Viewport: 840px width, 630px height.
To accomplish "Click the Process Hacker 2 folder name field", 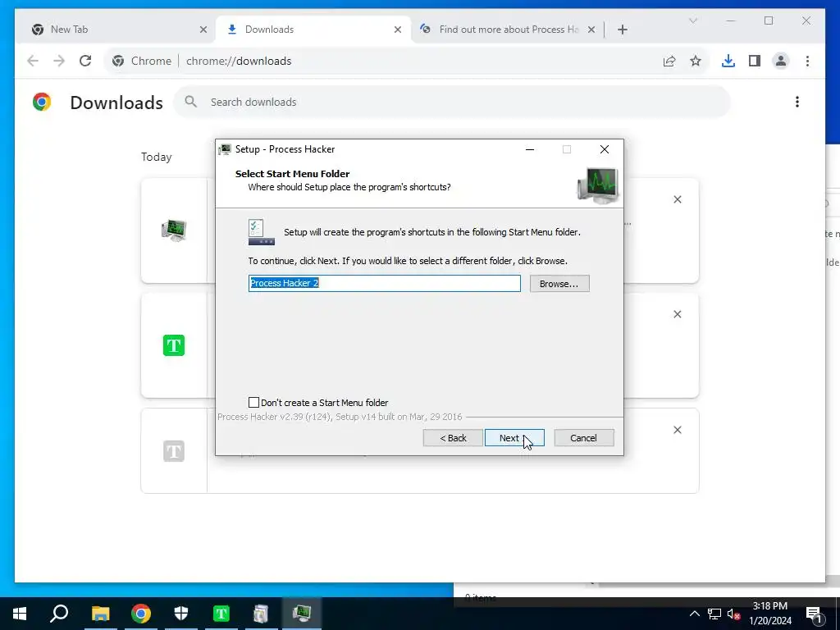I will pyautogui.click(x=384, y=283).
